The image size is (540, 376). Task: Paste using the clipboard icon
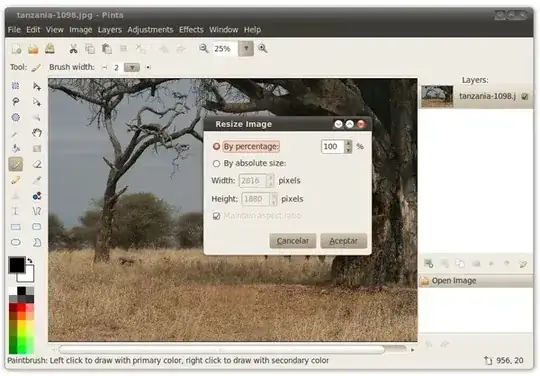107,49
